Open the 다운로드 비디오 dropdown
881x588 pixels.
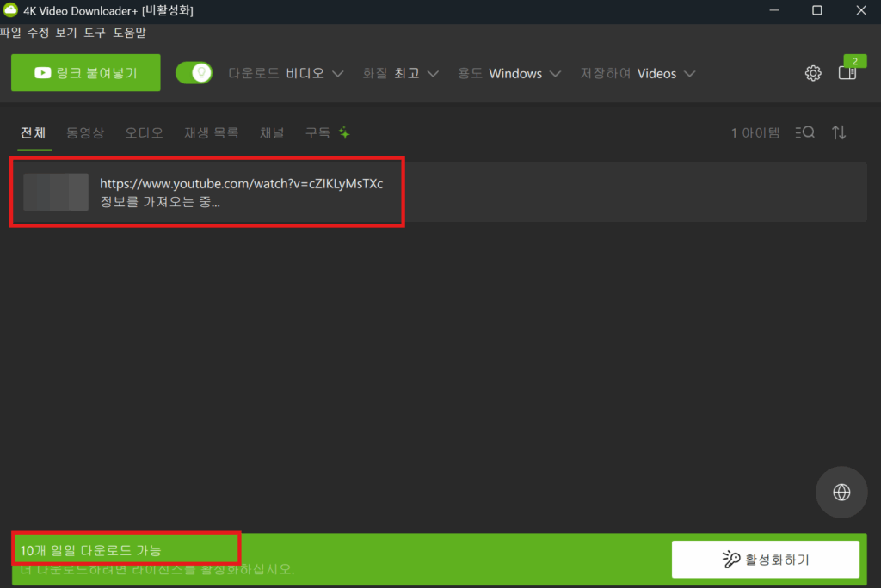click(286, 74)
